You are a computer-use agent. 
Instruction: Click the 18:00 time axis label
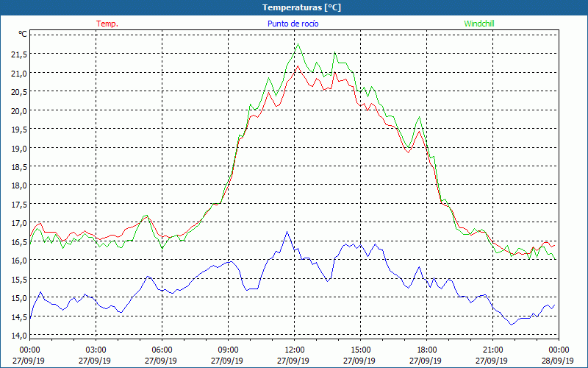[427, 350]
